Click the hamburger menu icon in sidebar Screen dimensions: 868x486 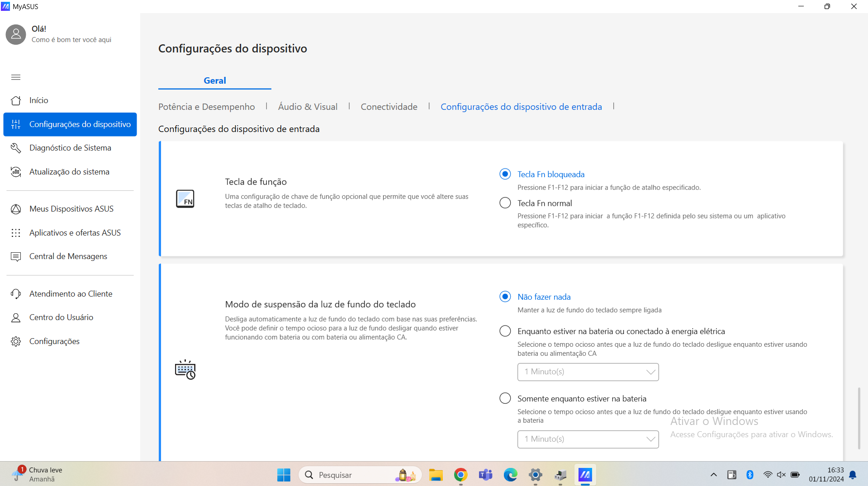point(16,77)
